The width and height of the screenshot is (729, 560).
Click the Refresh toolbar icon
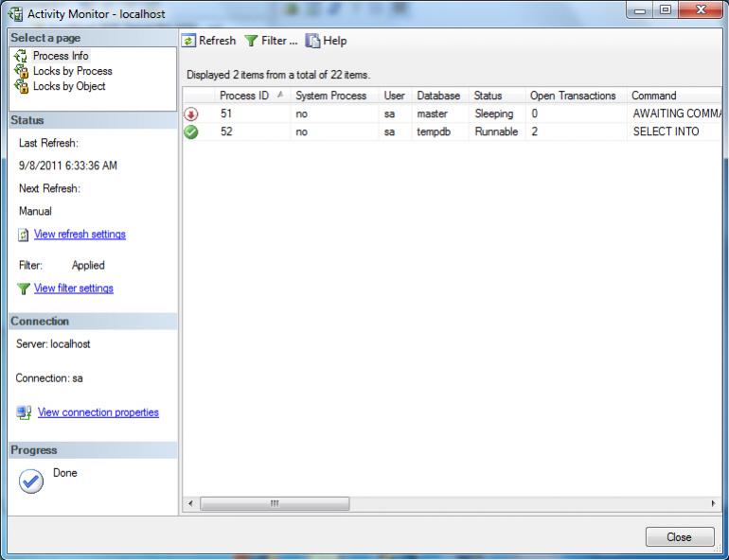[188, 41]
